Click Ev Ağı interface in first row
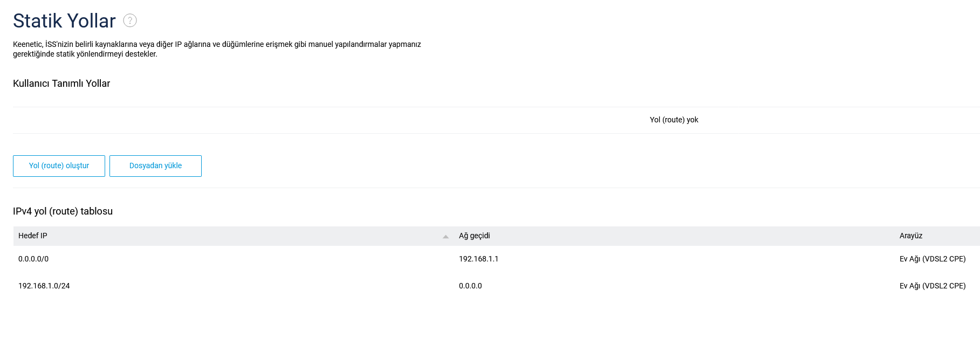 pyautogui.click(x=933, y=259)
